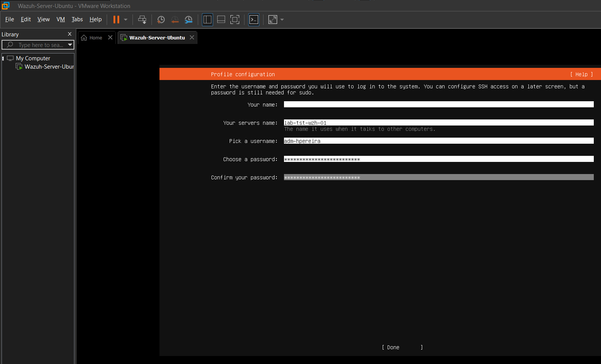The height and width of the screenshot is (364, 601).
Task: Focus the Pick a username field
Action: (439, 141)
